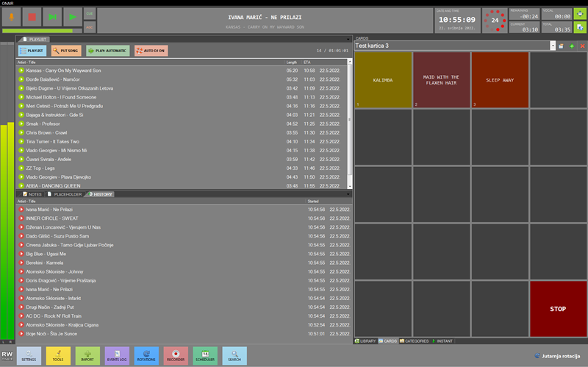This screenshot has height=367, width=588.
Task: Open the Test kartica 3 dropdown
Action: 552,46
